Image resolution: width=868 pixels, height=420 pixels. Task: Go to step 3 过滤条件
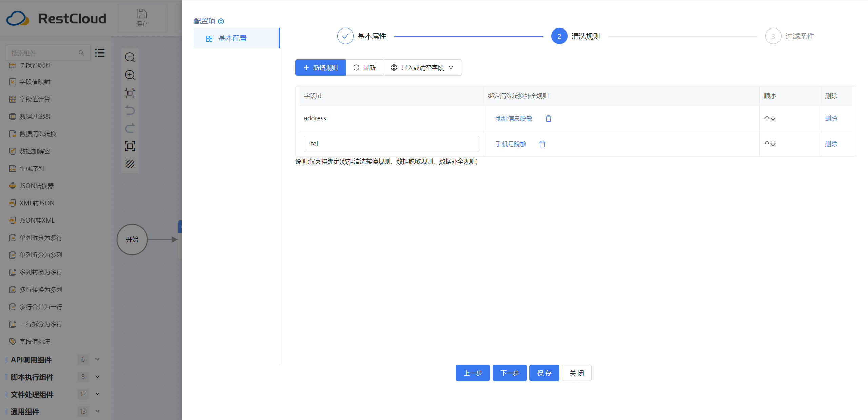(x=773, y=36)
